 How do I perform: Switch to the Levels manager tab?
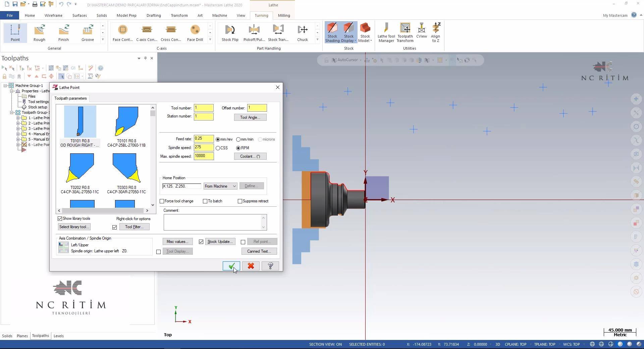click(58, 336)
